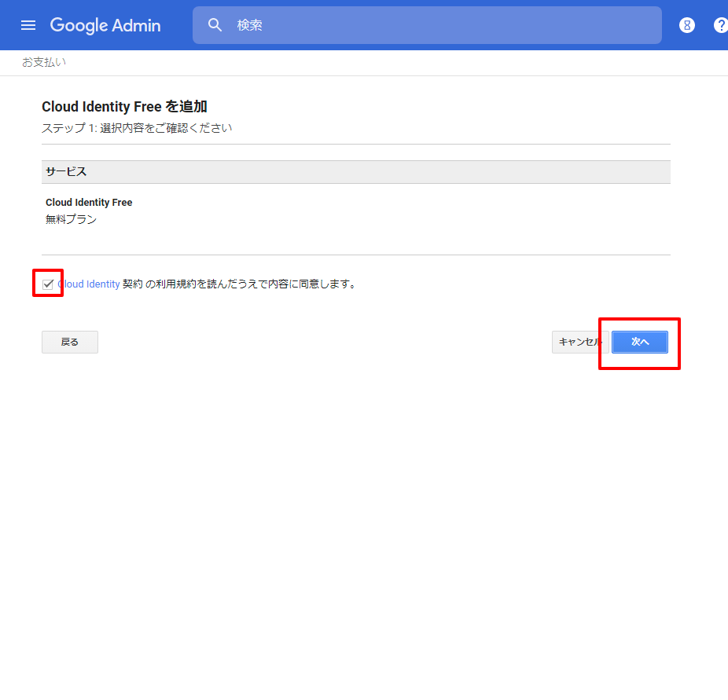Click the Google Admin logo

pyautogui.click(x=105, y=25)
